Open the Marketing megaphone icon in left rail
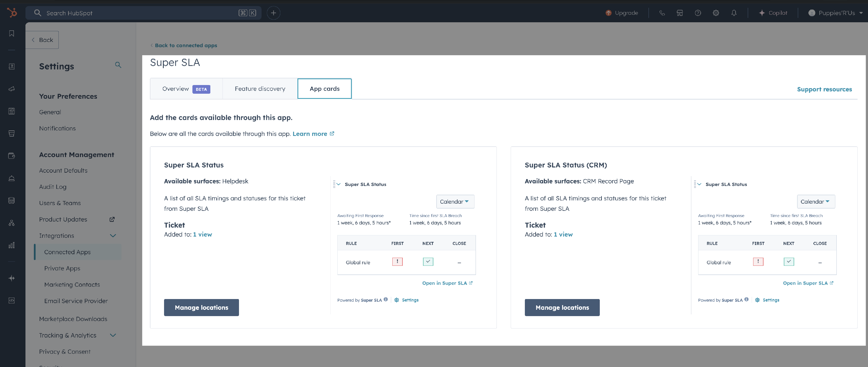Image resolution: width=868 pixels, height=367 pixels. click(x=12, y=88)
